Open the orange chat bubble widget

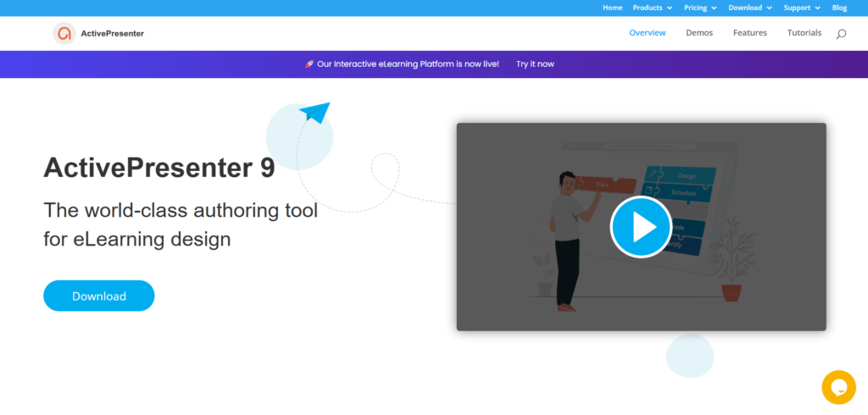838,387
